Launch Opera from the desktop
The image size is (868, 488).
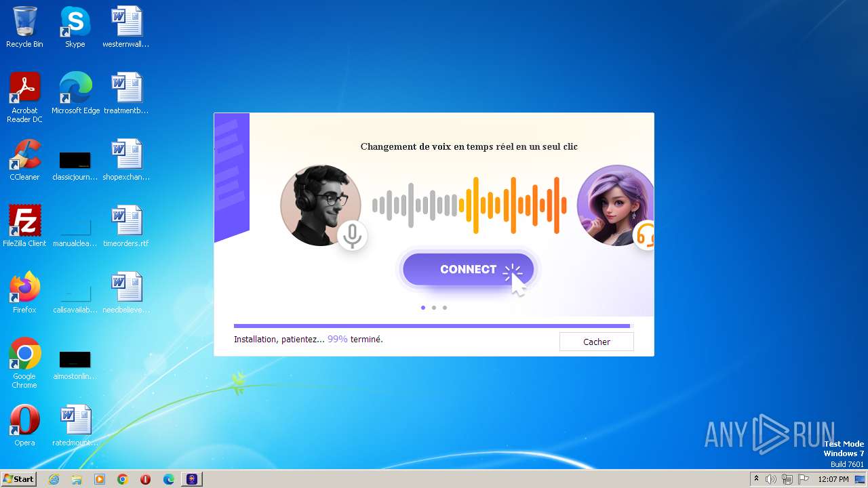tap(24, 426)
